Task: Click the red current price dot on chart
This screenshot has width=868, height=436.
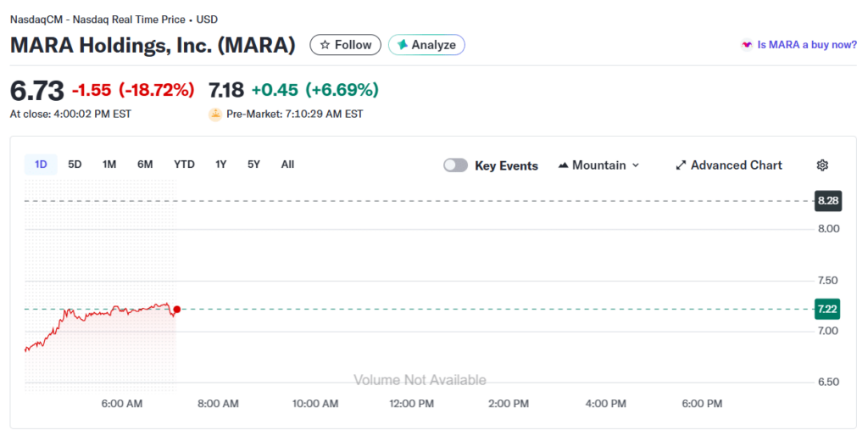Action: click(176, 310)
